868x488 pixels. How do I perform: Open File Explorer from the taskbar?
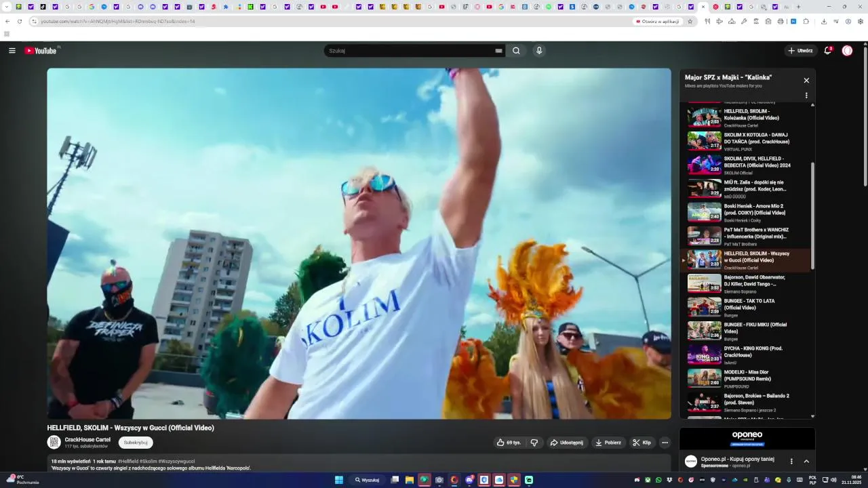[x=410, y=480]
